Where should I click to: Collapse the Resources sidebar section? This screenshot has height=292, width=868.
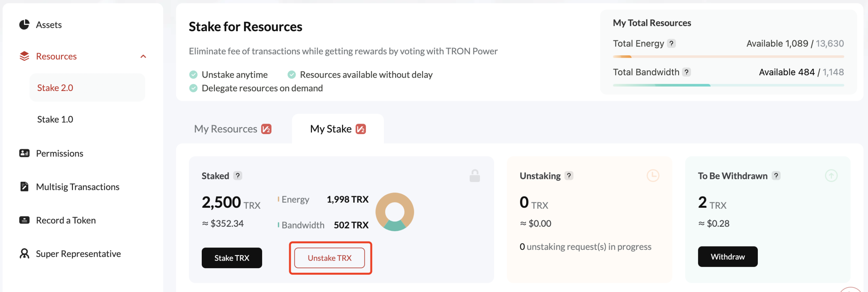[x=143, y=56]
